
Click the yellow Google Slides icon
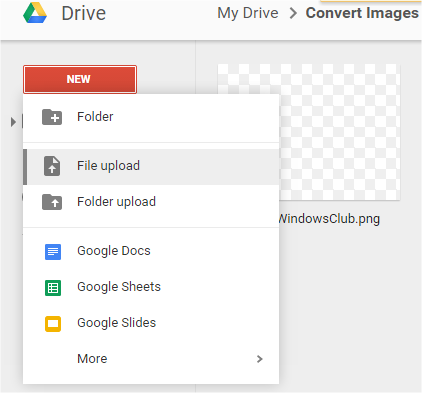[53, 324]
